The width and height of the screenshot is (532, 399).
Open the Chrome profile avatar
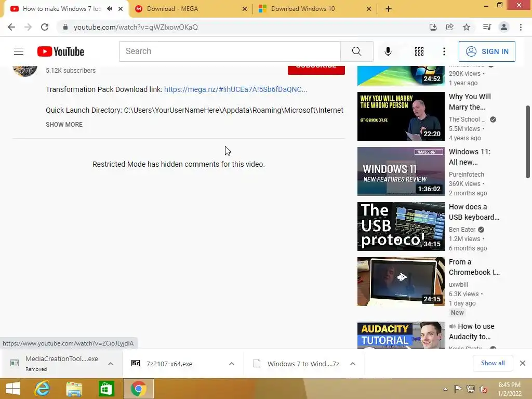coord(504,27)
